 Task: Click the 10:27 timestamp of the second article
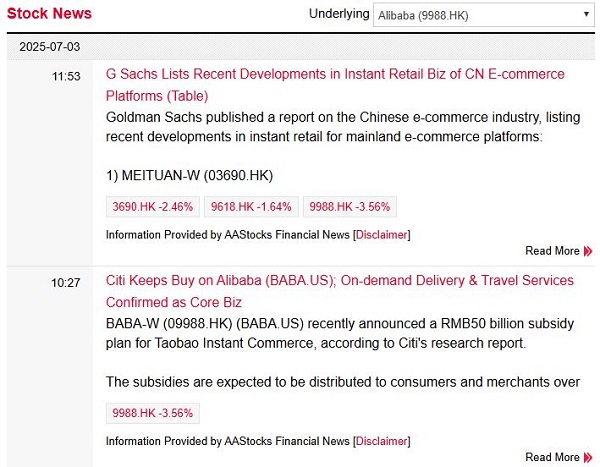(66, 283)
